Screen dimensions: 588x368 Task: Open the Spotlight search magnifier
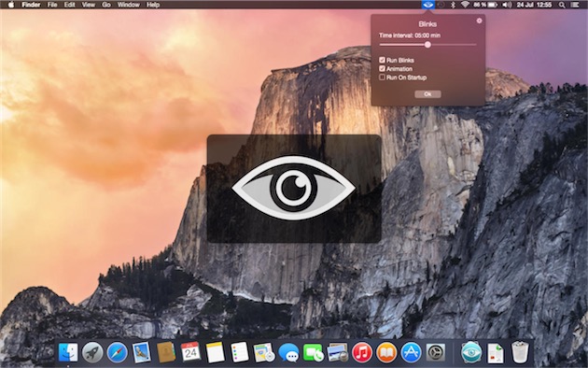(x=561, y=5)
